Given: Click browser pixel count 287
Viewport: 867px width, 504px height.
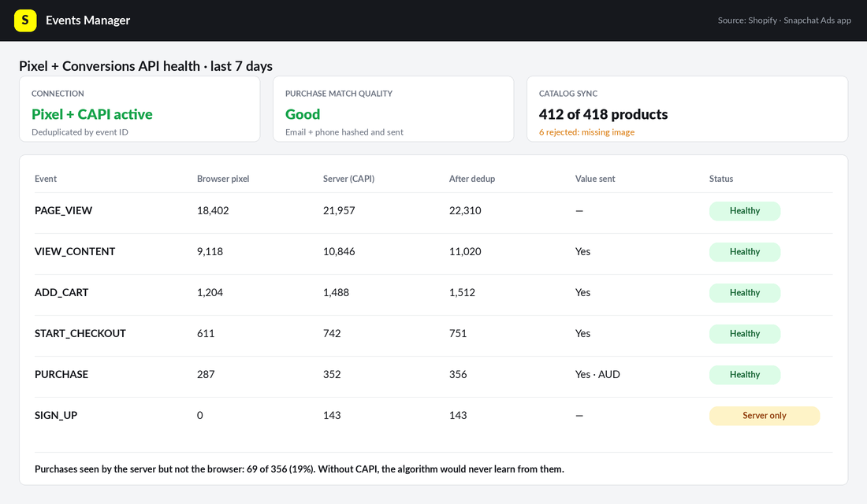Looking at the screenshot, I should [x=206, y=374].
